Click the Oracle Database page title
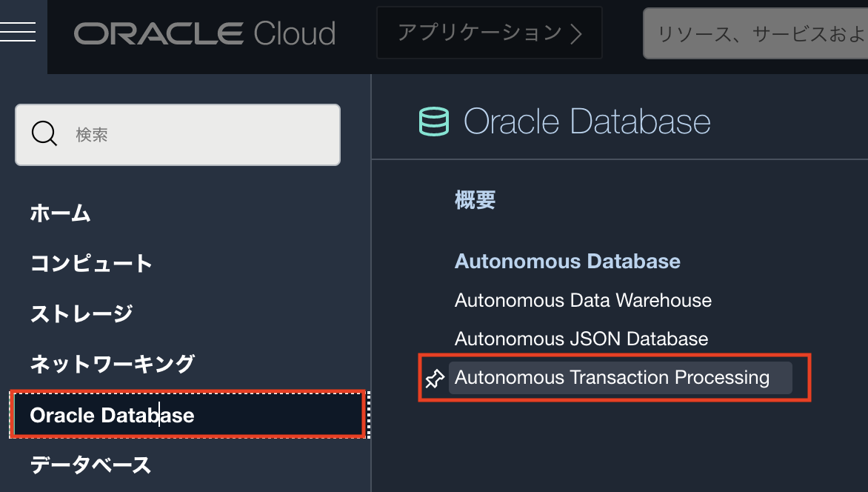The height and width of the screenshot is (492, 868). click(x=587, y=122)
